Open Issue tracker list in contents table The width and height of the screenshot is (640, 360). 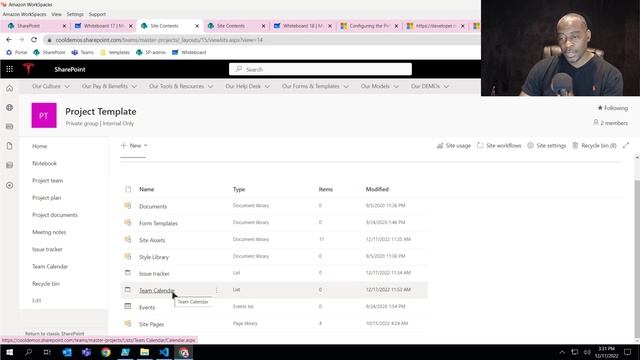click(x=154, y=273)
